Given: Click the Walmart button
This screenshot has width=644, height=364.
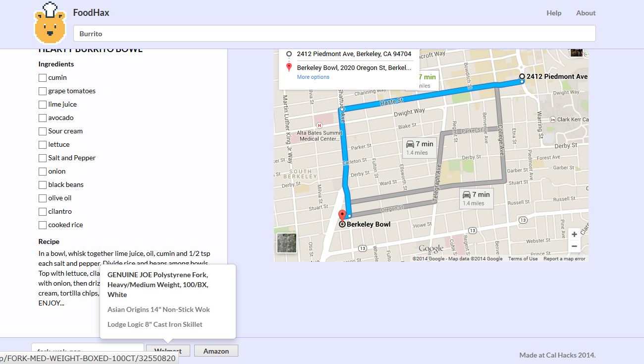Looking at the screenshot, I should click(168, 351).
